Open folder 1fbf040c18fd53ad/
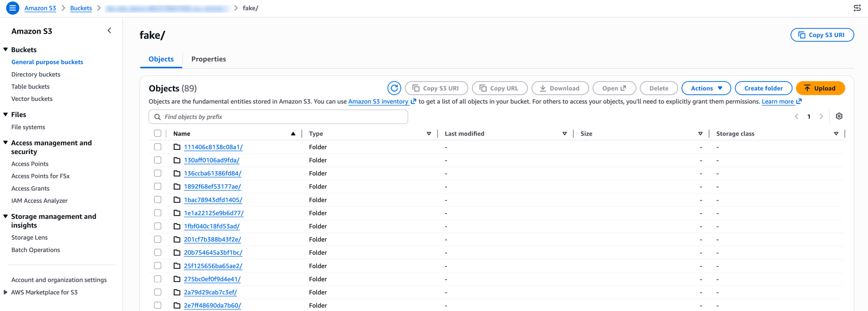The image size is (868, 311). [212, 227]
